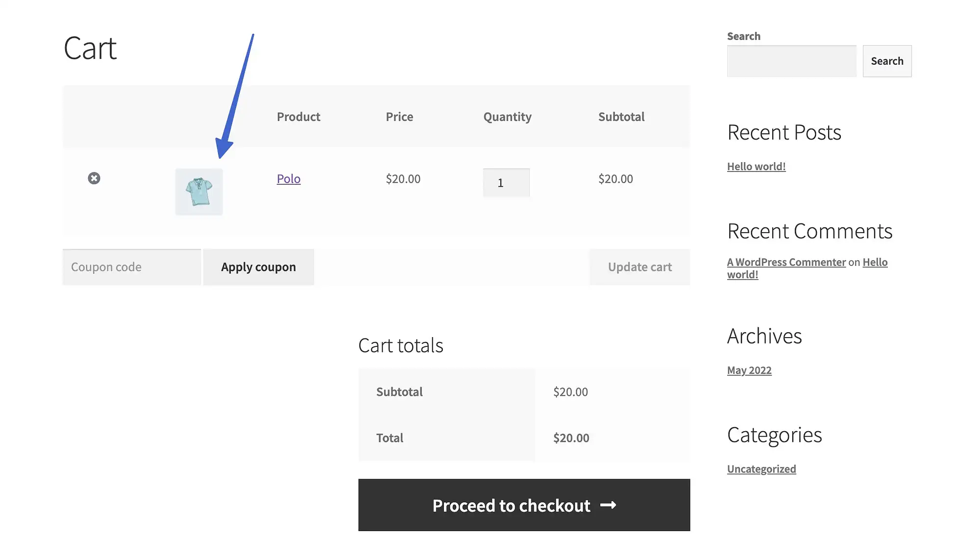
Task: Click the Recent Comments section heading
Action: [809, 230]
